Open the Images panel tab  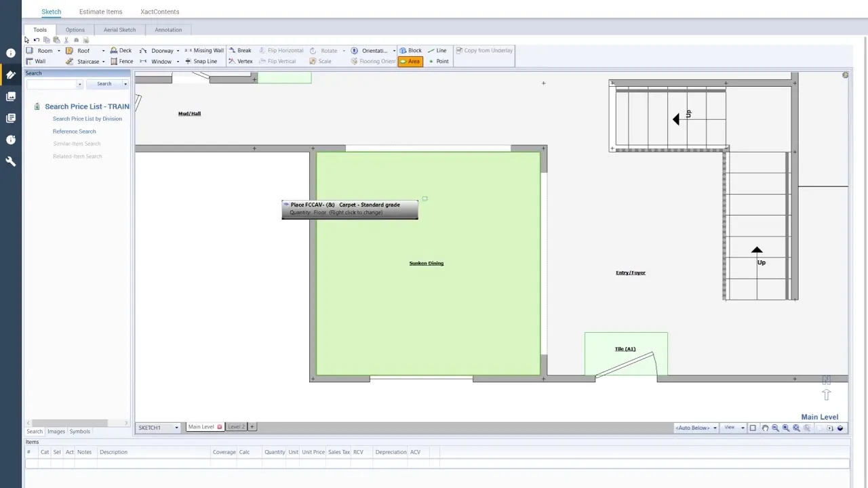56,432
